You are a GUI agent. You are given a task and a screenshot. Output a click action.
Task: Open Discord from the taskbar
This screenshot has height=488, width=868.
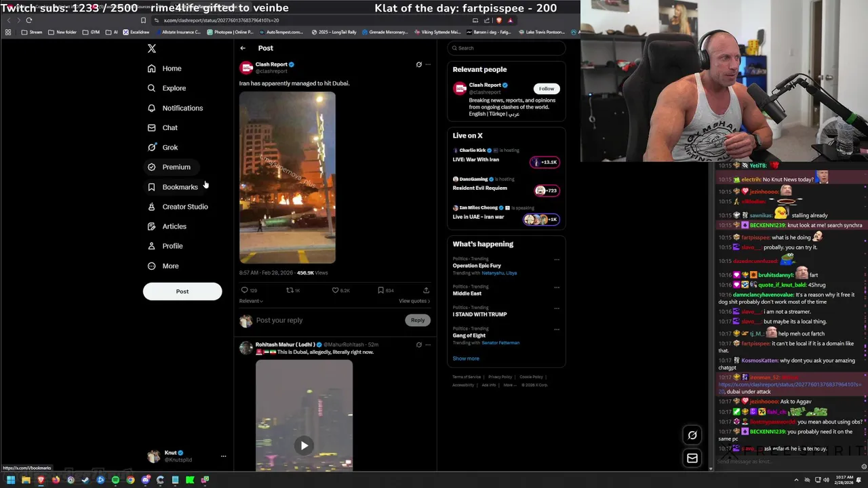click(x=145, y=480)
